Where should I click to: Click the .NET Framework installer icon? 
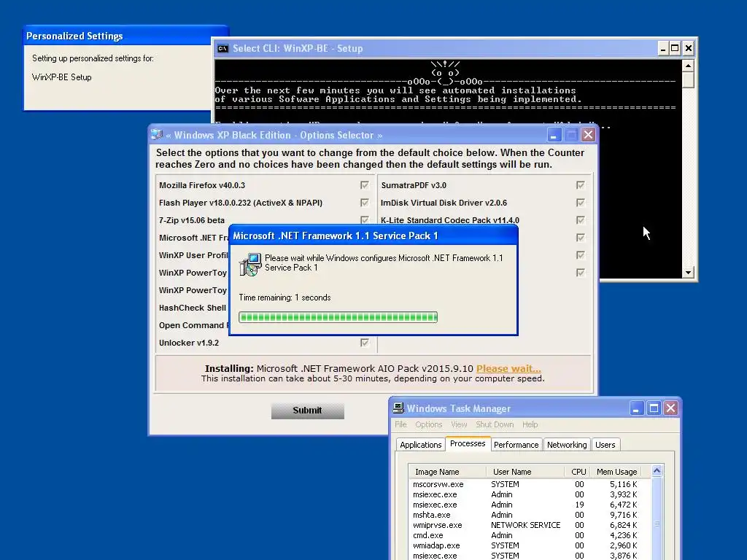[x=251, y=265]
